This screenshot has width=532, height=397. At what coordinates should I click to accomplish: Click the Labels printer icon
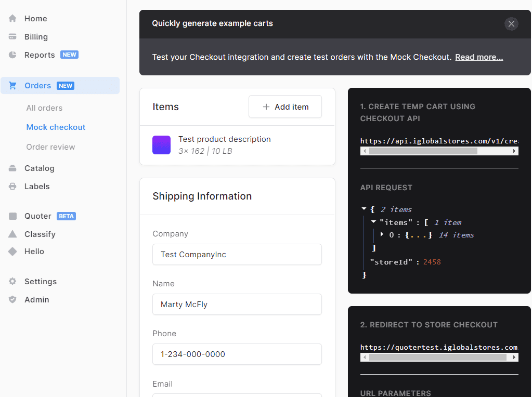[x=12, y=187]
